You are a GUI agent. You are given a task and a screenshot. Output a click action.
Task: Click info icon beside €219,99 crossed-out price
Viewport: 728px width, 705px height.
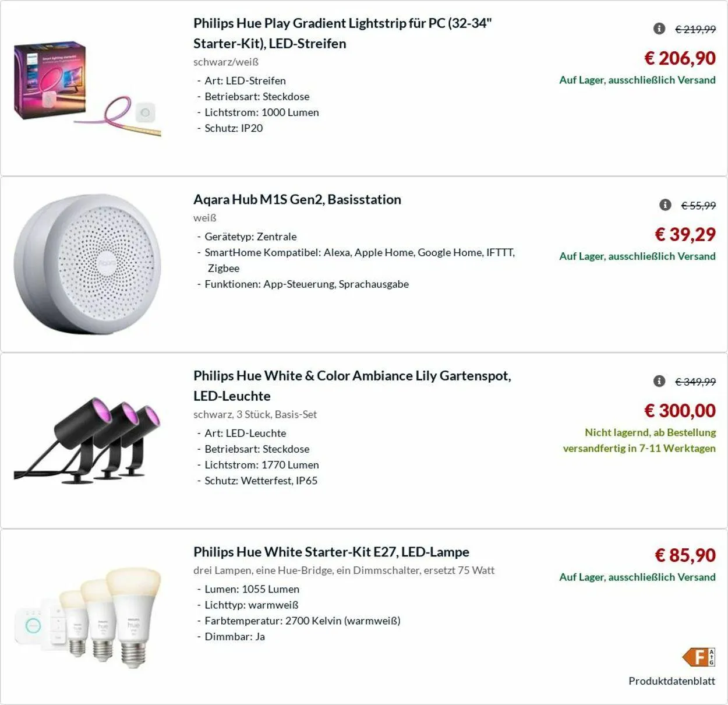click(659, 29)
